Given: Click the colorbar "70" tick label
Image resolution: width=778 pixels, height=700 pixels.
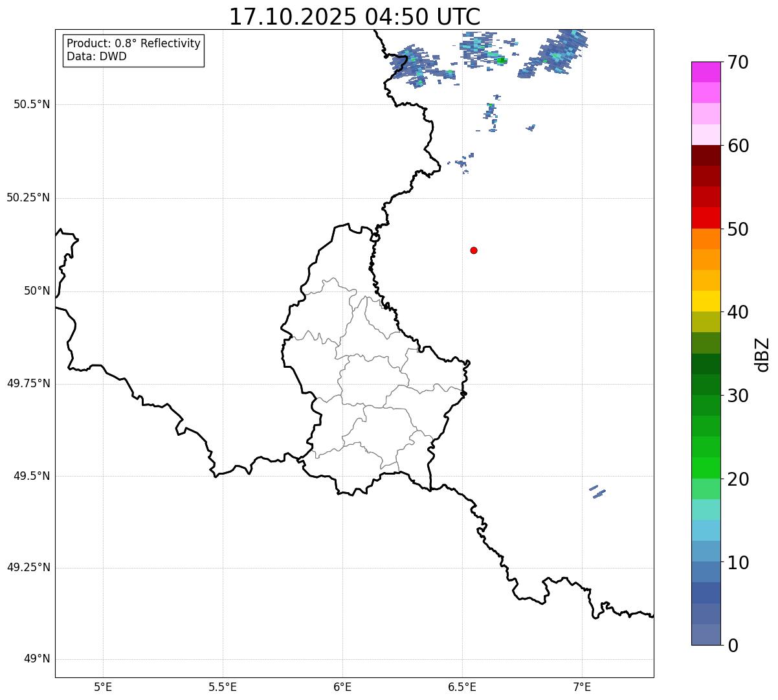Looking at the screenshot, I should point(738,62).
